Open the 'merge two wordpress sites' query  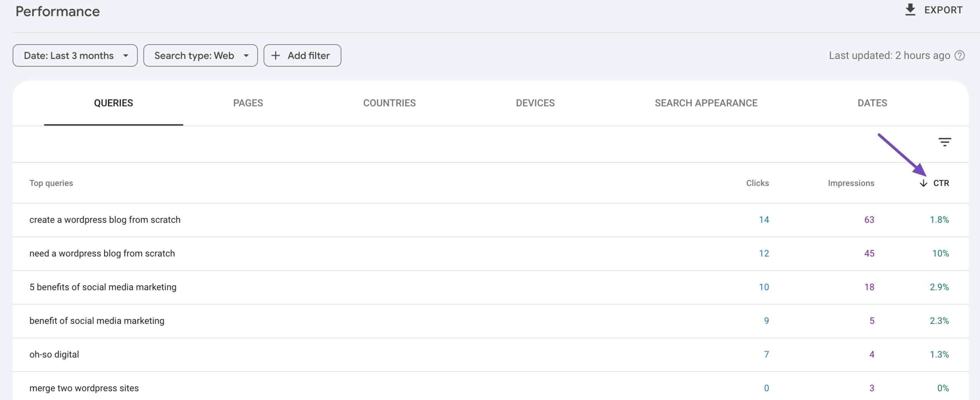pos(84,388)
